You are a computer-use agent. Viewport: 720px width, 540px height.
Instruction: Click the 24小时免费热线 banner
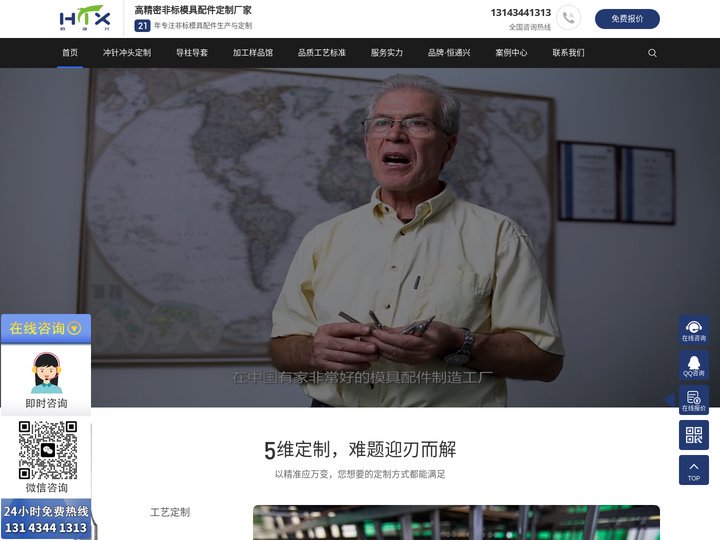coord(46,519)
